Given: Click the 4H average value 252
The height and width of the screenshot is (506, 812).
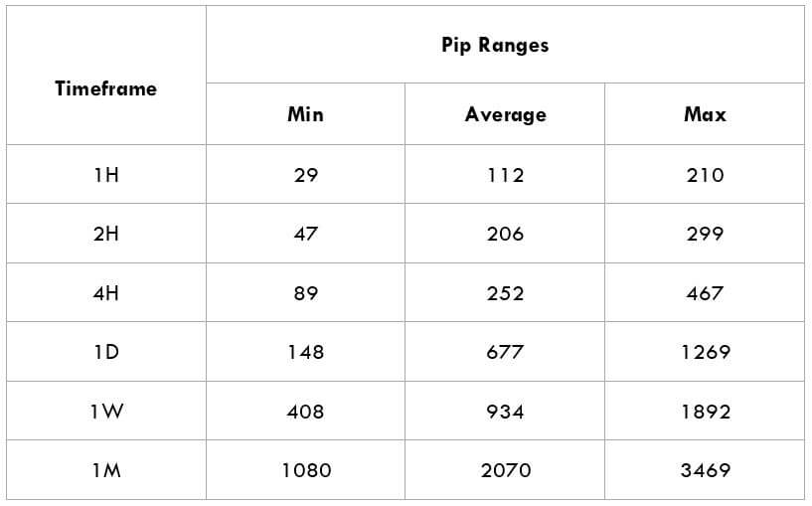Looking at the screenshot, I should coord(506,293).
